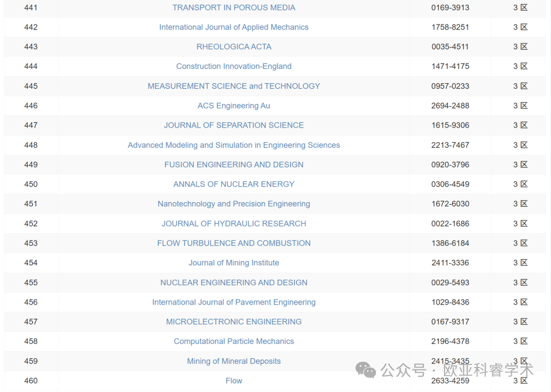Click Computational Particle Mechanics link

pyautogui.click(x=234, y=341)
